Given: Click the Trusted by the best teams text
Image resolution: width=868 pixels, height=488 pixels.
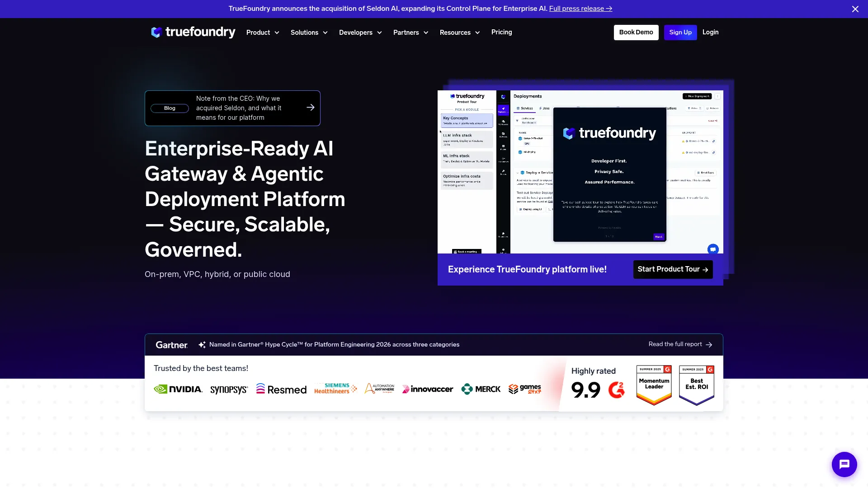Looking at the screenshot, I should 201,368.
